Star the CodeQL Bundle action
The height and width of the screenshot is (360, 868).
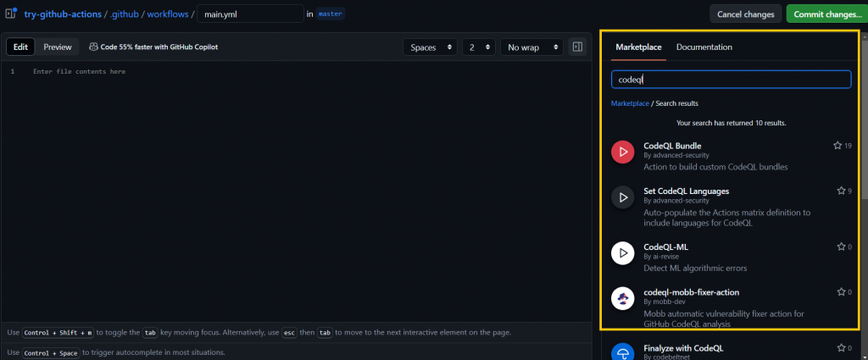[x=837, y=146]
